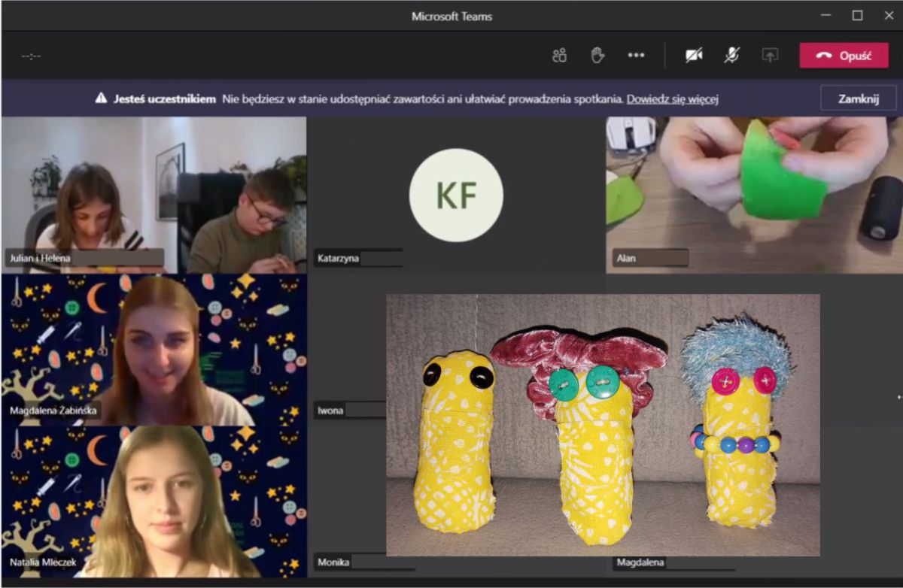Select Natalia Mleczek's video tile
Screen dimensions: 903x588
154,502
